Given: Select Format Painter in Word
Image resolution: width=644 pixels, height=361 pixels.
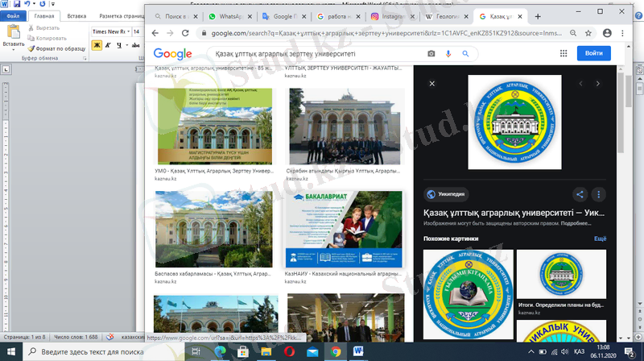Looking at the screenshot, I should [x=56, y=48].
